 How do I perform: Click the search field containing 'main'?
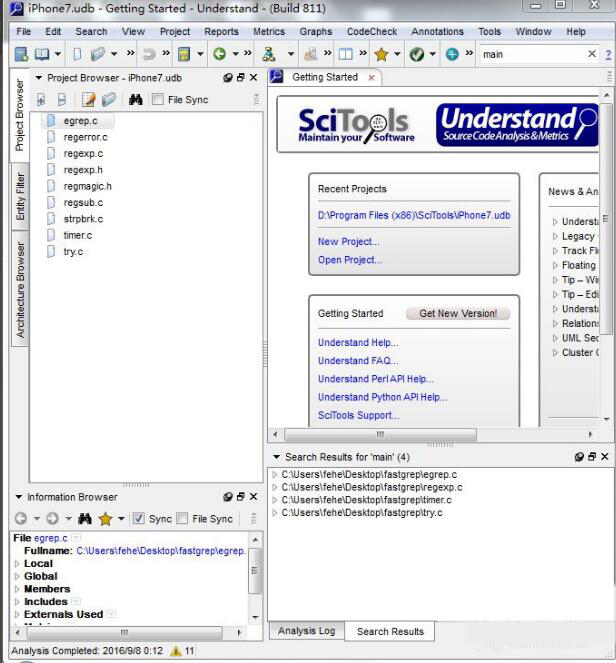[530, 54]
